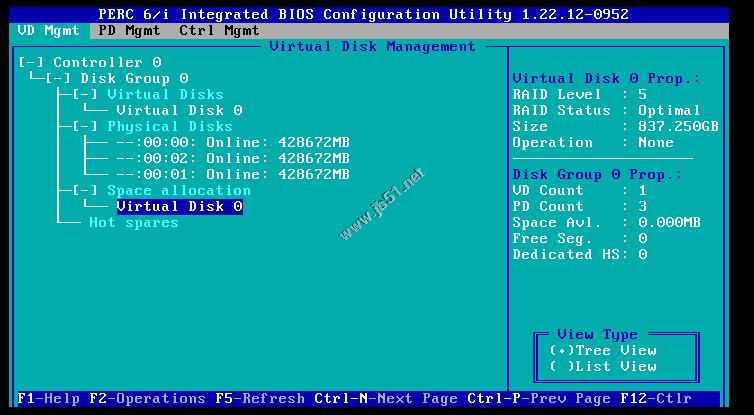754x415 pixels.
Task: Click F5-Refresh in the bottom bar
Action: (259, 398)
